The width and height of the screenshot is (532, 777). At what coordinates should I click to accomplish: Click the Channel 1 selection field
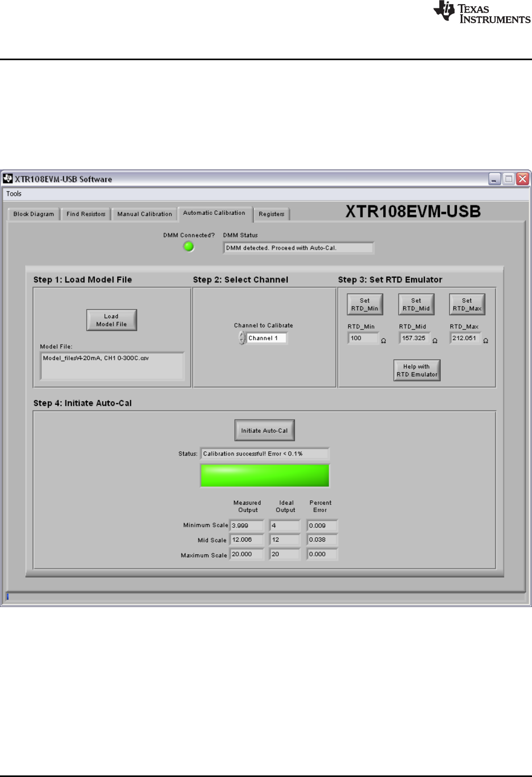point(267,338)
